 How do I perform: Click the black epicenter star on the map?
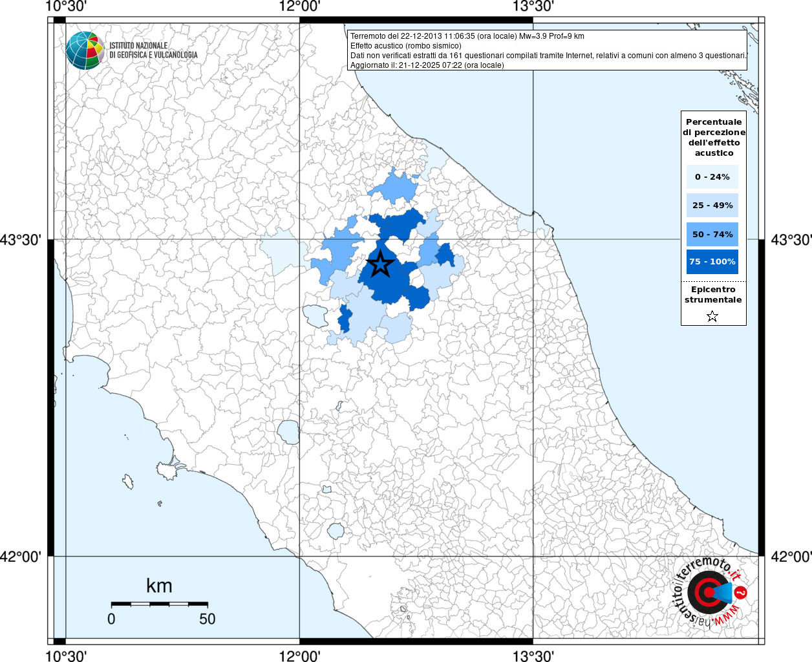coord(380,264)
